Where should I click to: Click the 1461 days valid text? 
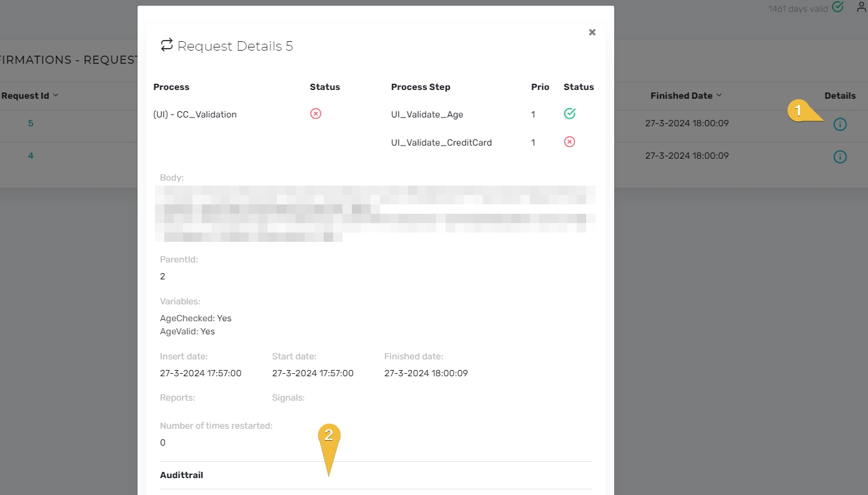(798, 9)
